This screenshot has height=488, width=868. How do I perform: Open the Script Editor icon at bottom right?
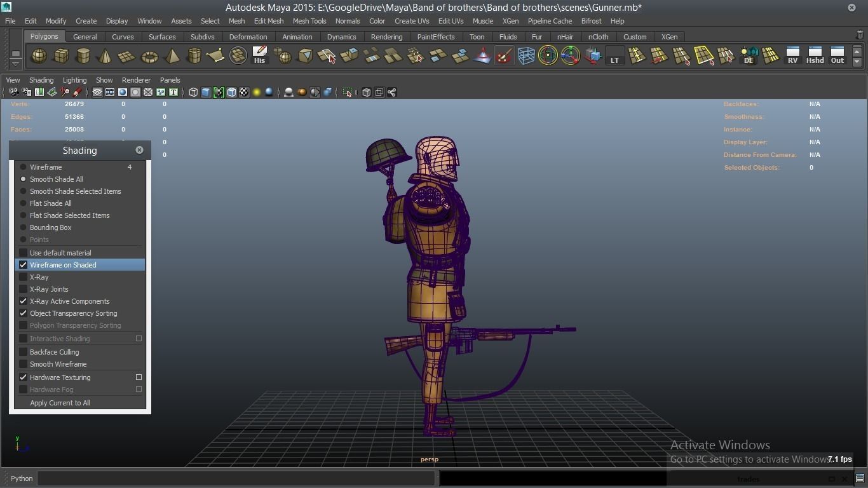coord(860,478)
